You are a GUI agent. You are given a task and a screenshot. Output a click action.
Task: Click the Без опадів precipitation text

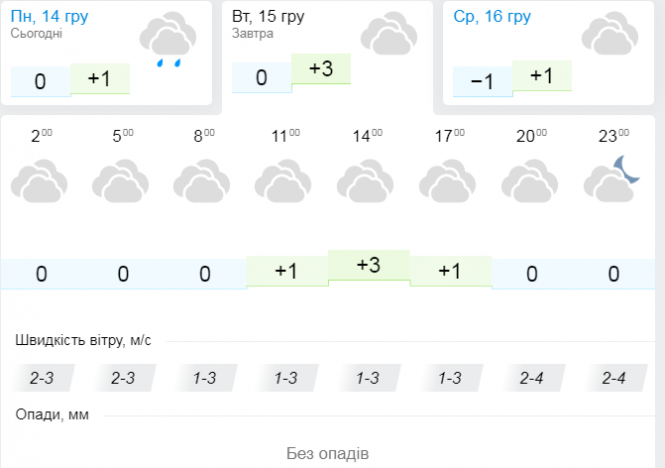[x=327, y=453]
